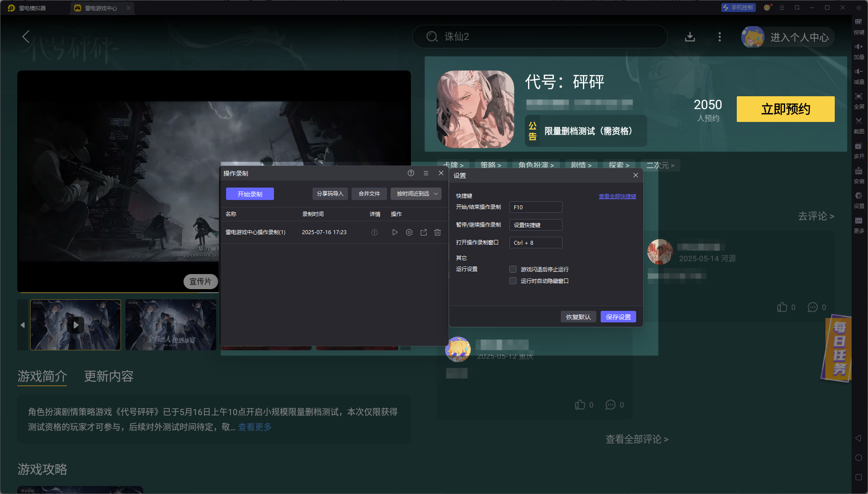Expand the 角色扮演 tag
Screen dimensions: 868x494
pyautogui.click(x=536, y=165)
